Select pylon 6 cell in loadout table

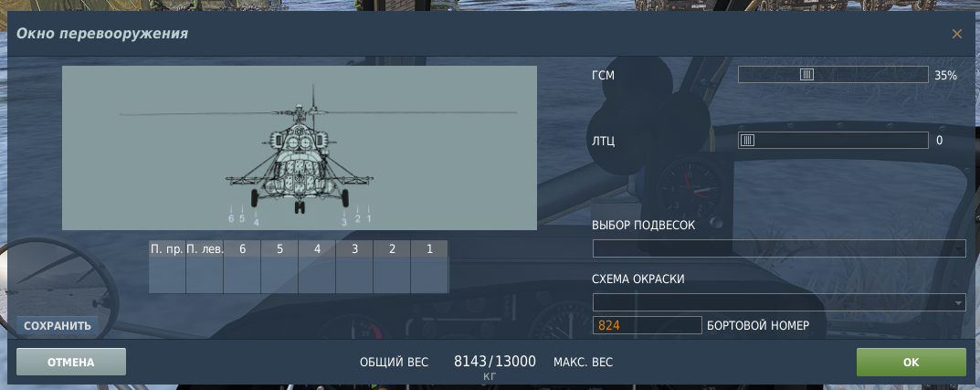tap(242, 275)
